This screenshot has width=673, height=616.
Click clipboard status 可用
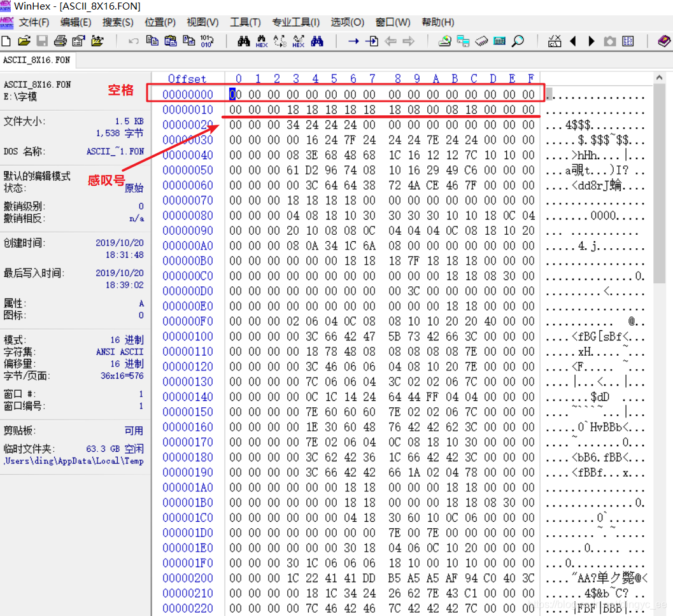(x=134, y=431)
